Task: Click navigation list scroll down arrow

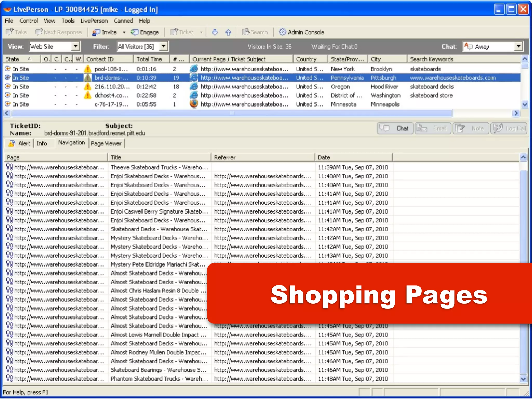Action: click(x=523, y=379)
